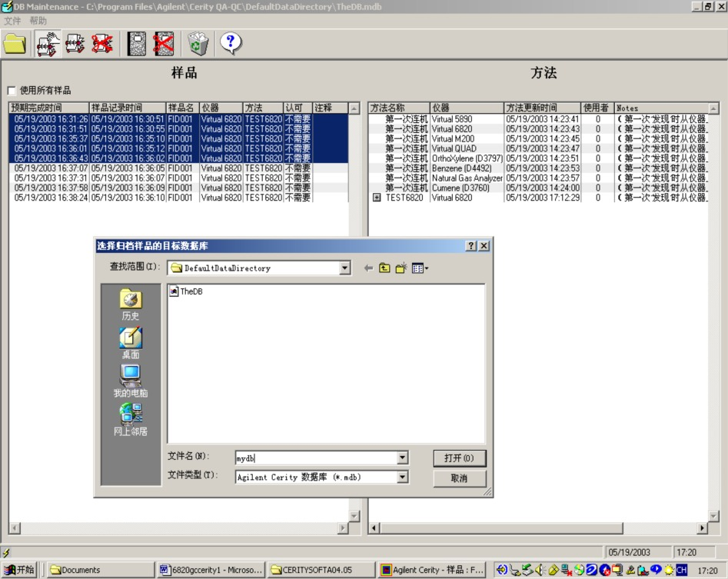The image size is (728, 579).
Task: Create a new folder in file dialog
Action: (x=401, y=268)
